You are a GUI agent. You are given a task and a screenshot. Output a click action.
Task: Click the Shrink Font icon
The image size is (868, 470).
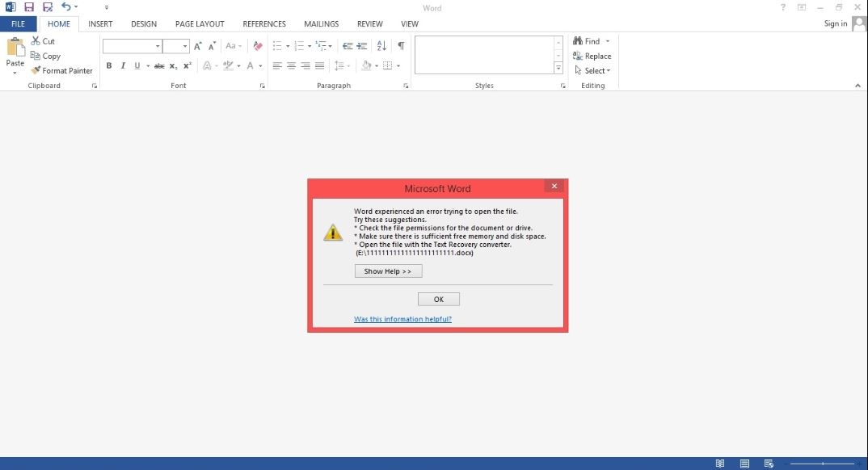coord(212,46)
